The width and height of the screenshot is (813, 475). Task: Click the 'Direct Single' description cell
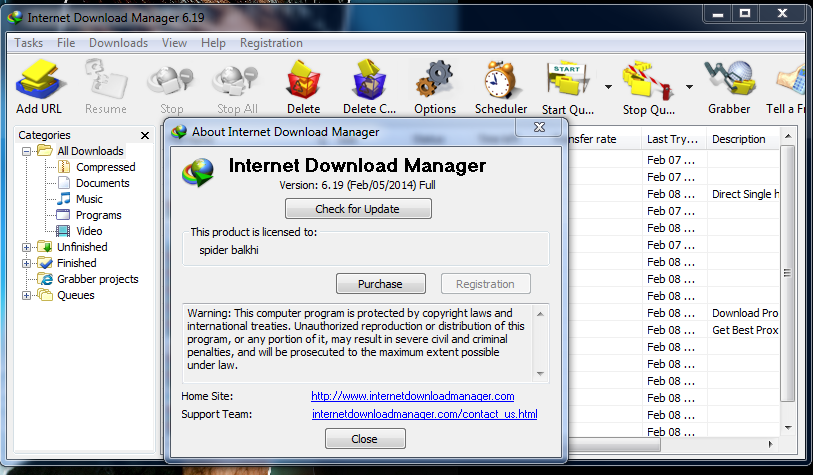click(744, 194)
